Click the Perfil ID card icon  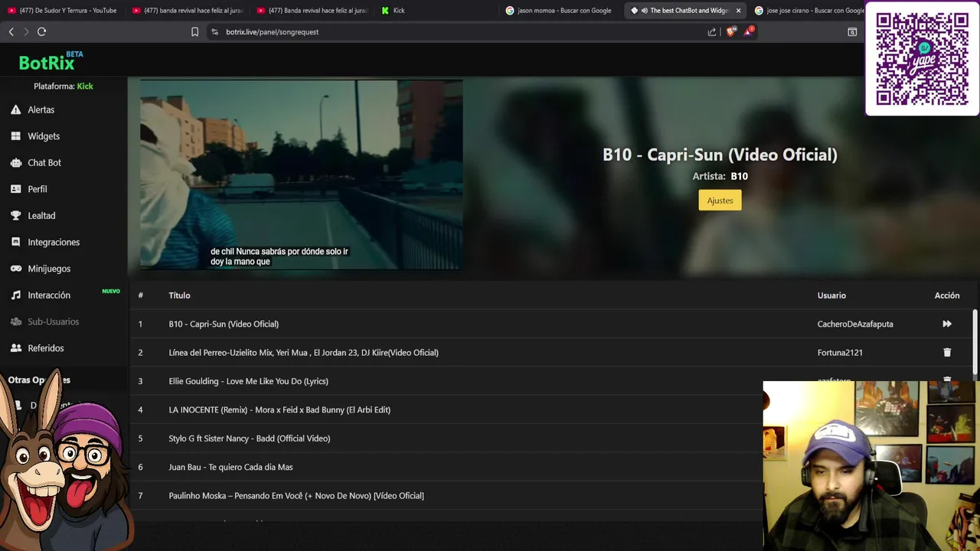tap(15, 189)
